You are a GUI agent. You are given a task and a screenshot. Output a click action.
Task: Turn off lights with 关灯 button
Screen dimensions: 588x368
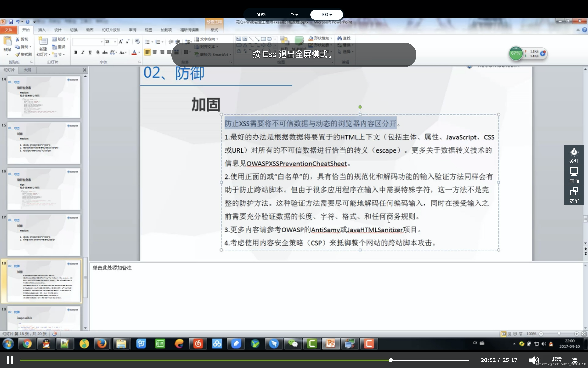574,155
